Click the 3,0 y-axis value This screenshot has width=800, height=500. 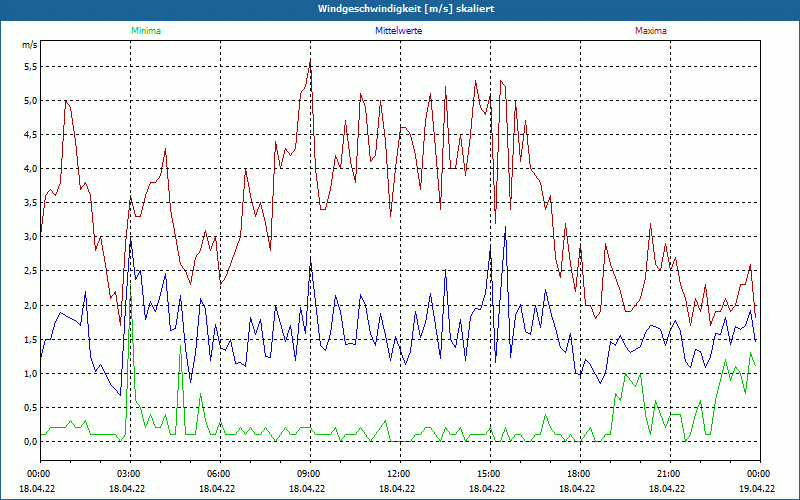click(31, 237)
